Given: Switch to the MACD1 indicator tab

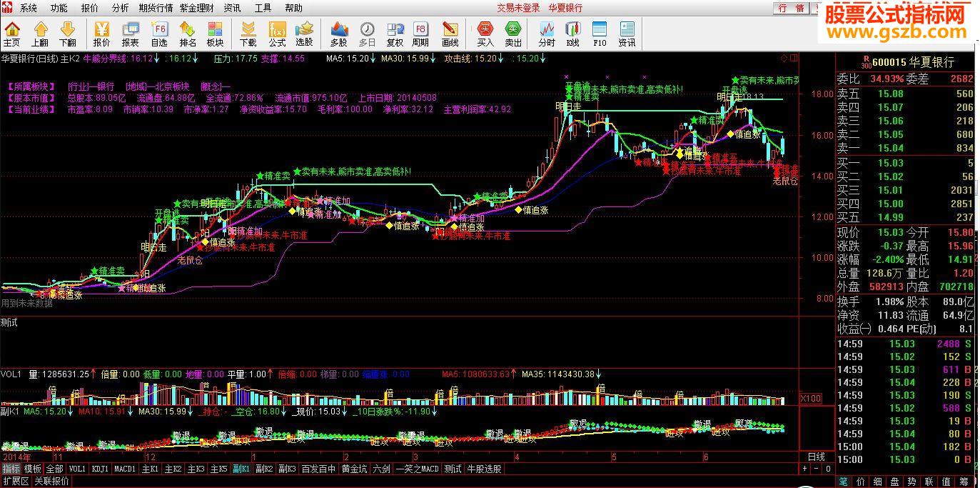Looking at the screenshot, I should click(x=125, y=469).
